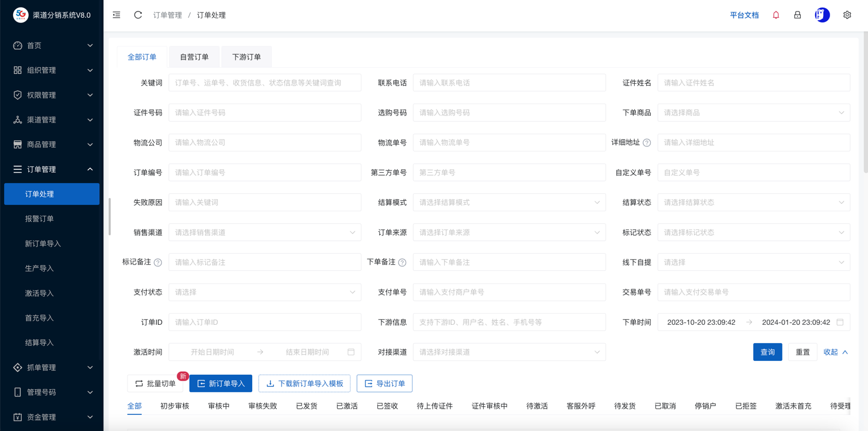Open the 结算模式 dropdown
868x431 pixels.
pyautogui.click(x=509, y=203)
